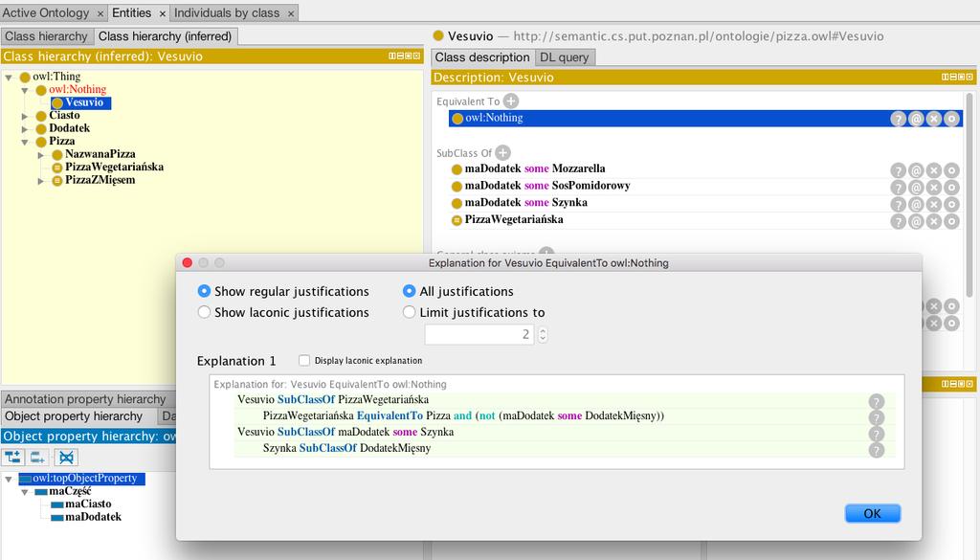
Task: Annotate maDodatek some Szynka axiom
Action: pyautogui.click(x=916, y=204)
